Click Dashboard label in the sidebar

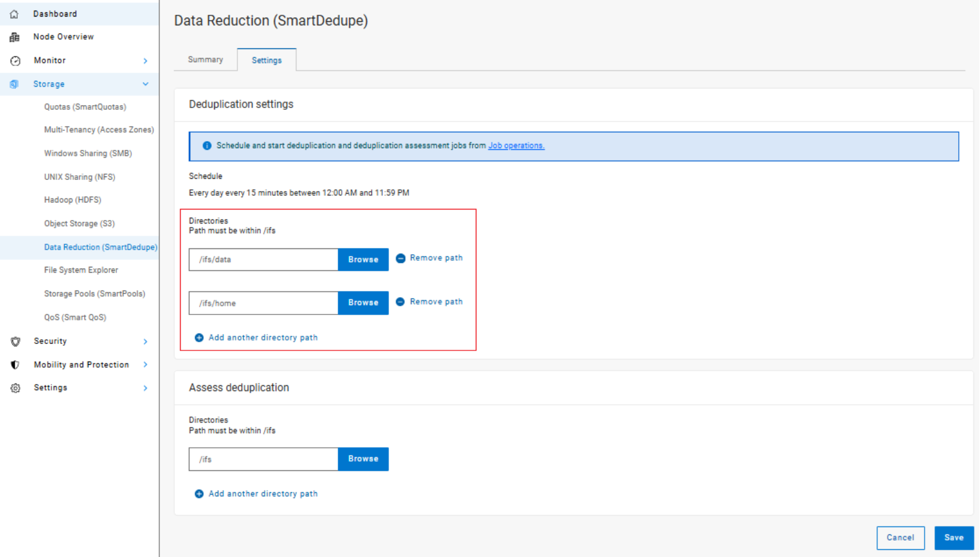pos(55,14)
